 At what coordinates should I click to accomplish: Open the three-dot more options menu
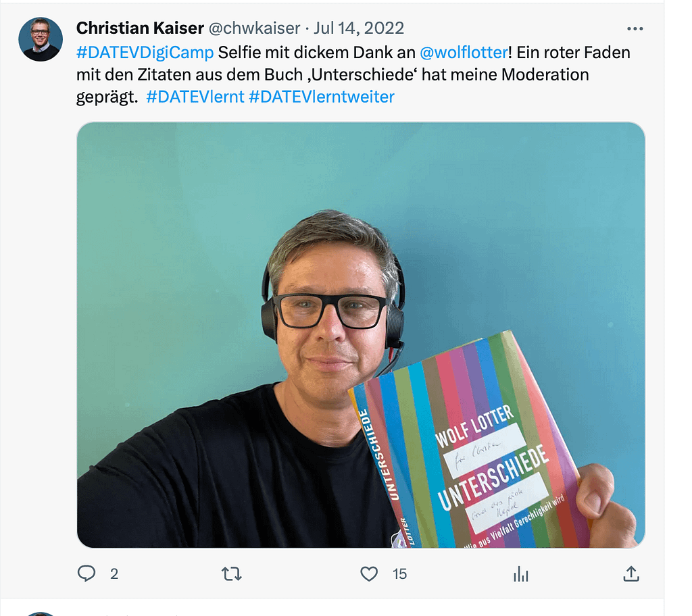(635, 28)
